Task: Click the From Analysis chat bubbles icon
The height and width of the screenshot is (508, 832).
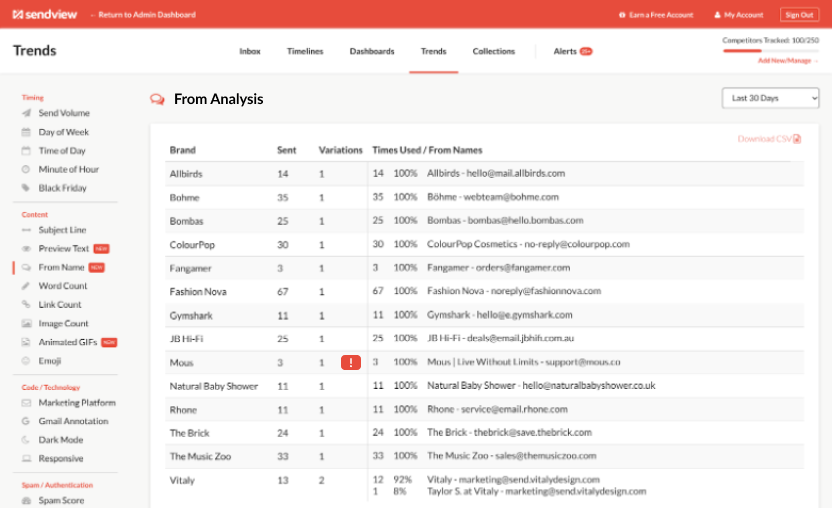Action: (157, 99)
